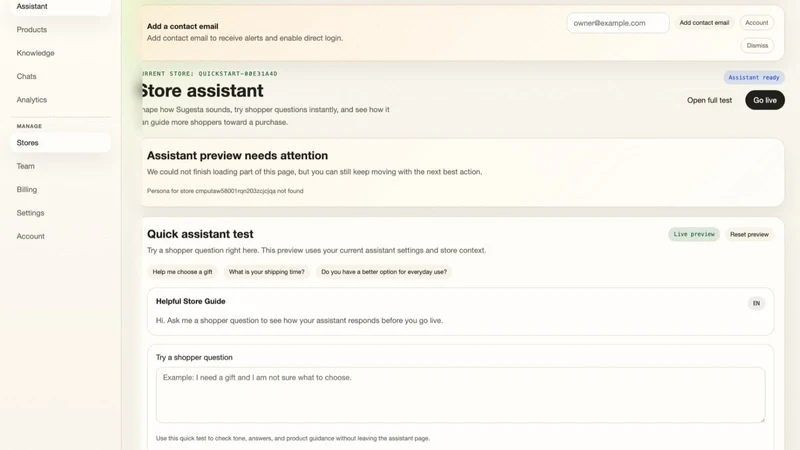Click the 'Try a shopper question' label
Screen dimensions: 800x450
(194, 358)
